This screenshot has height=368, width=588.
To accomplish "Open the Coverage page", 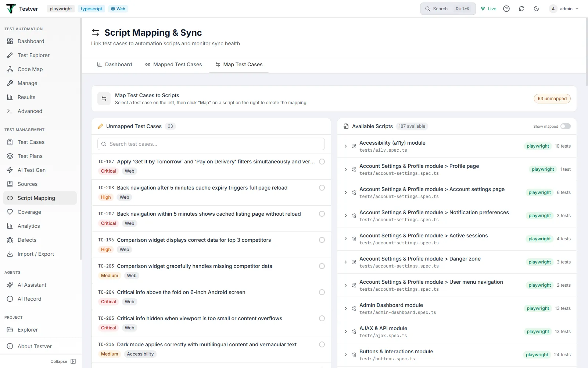I will pyautogui.click(x=40, y=212).
